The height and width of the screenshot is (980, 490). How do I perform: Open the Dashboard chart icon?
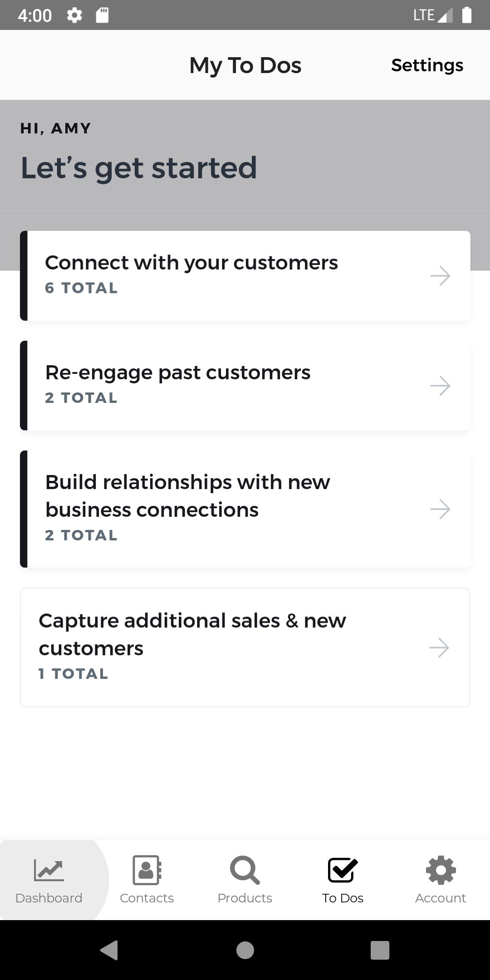[49, 870]
